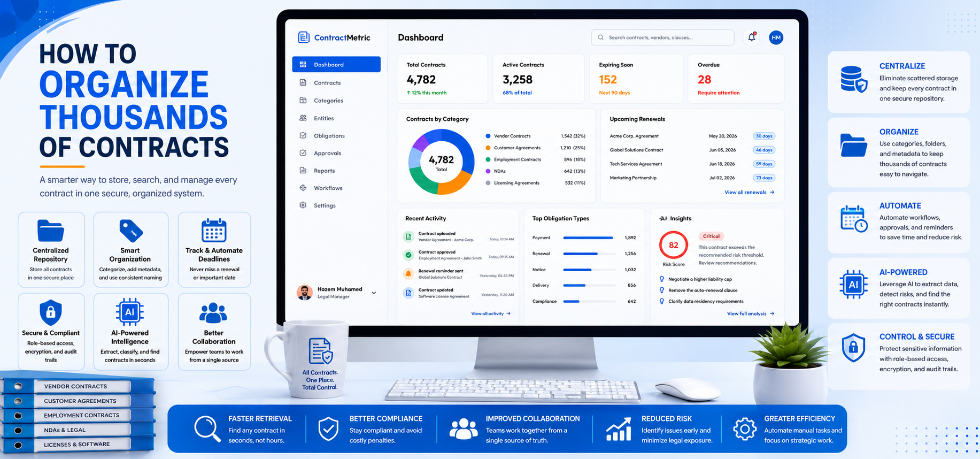Click the Tech Services Agreement renewal row
Screen dimensions: 980x459
pyautogui.click(x=692, y=164)
